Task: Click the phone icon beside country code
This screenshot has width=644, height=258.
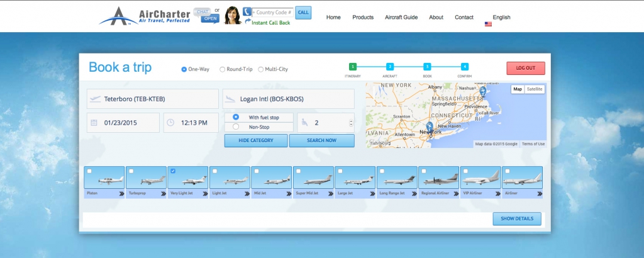Action: click(247, 11)
